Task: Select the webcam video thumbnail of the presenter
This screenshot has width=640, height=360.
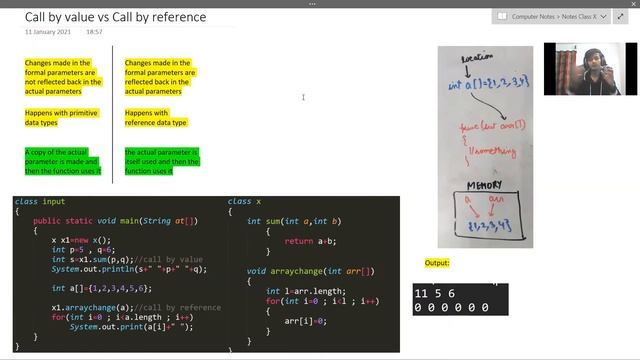Action: pos(590,69)
